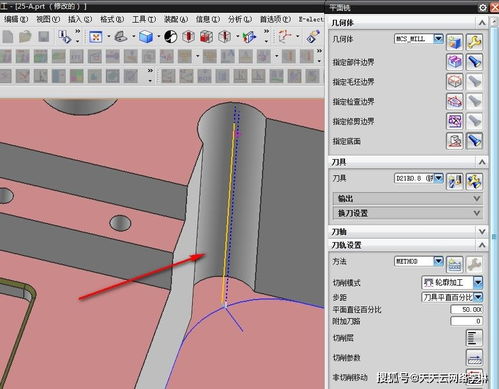The width and height of the screenshot is (499, 389).
Task: Open the 工具 (Tools) menu
Action: pos(144,19)
